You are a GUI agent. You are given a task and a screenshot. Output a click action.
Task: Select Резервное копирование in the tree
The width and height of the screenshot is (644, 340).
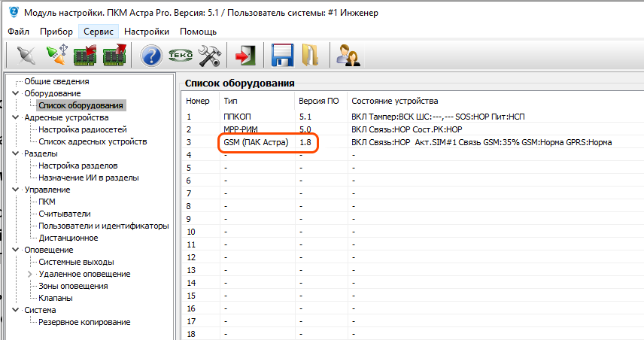(x=84, y=322)
